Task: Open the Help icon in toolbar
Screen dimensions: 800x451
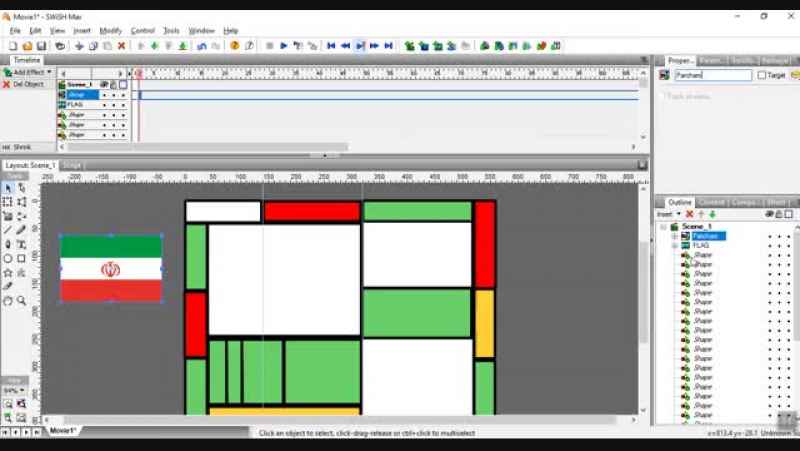Action: click(235, 46)
